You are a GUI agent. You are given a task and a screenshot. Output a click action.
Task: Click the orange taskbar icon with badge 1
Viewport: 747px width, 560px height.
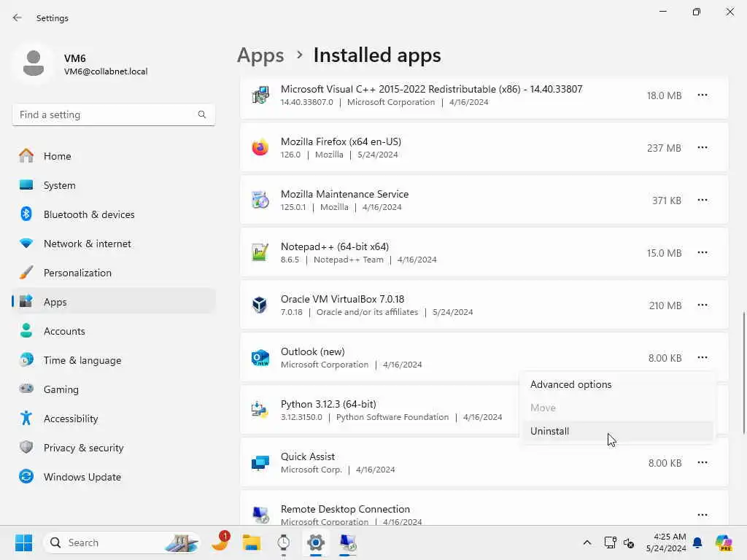pos(220,542)
